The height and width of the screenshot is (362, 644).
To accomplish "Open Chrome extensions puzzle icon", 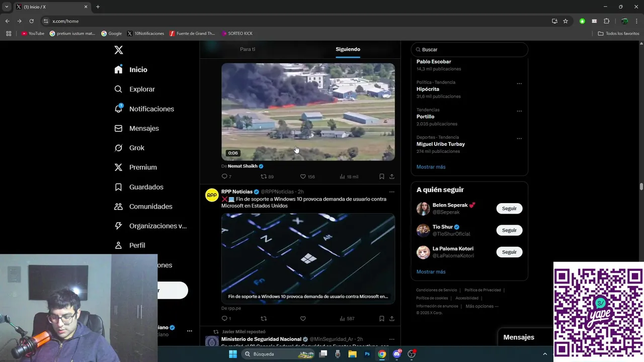I will click(606, 21).
